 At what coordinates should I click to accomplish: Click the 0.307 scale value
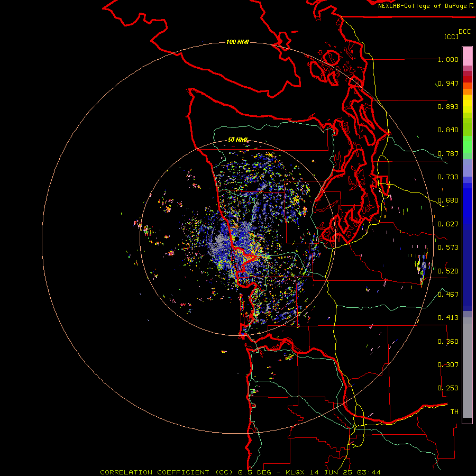[x=448, y=365]
